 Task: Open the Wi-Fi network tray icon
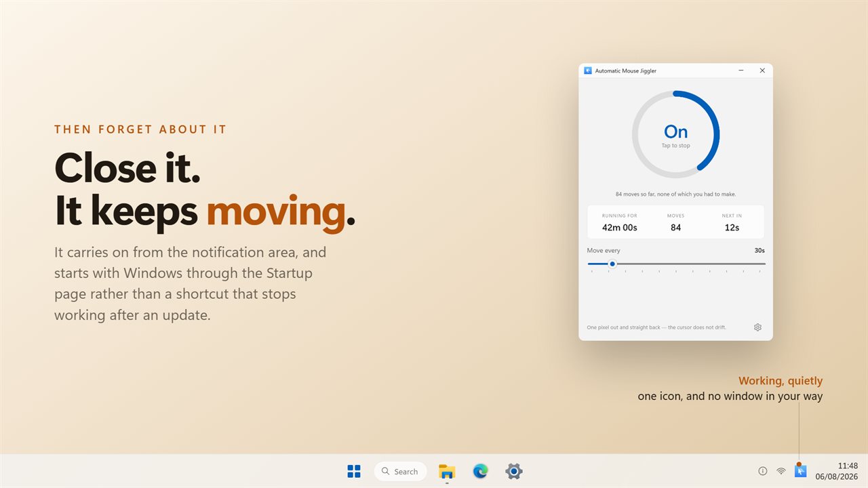[781, 471]
